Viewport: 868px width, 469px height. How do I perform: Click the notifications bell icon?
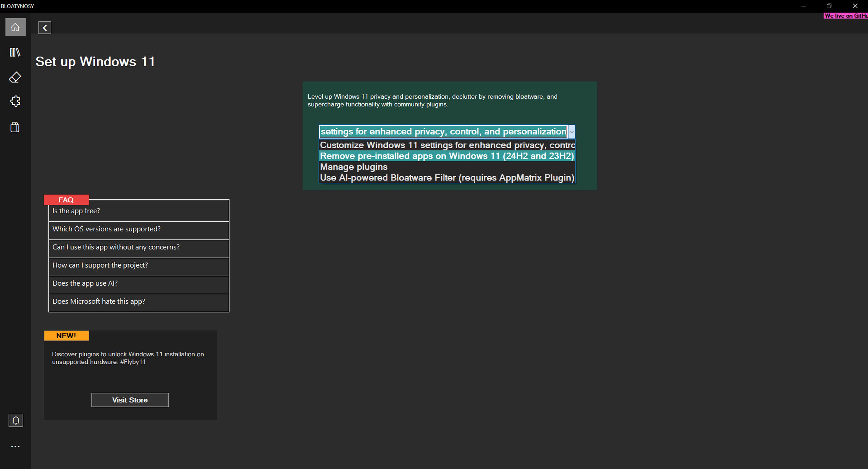pyautogui.click(x=16, y=420)
